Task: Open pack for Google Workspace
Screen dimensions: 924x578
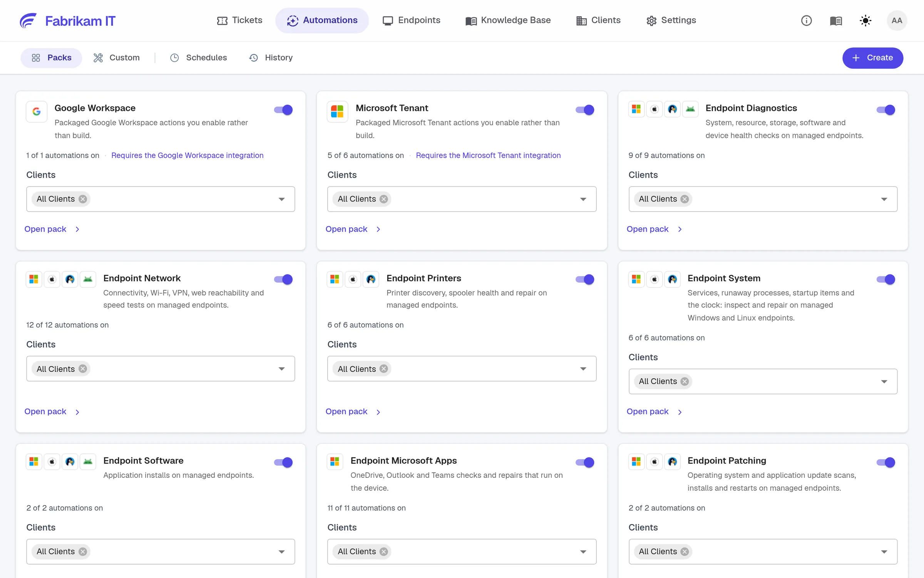Action: pyautogui.click(x=52, y=229)
